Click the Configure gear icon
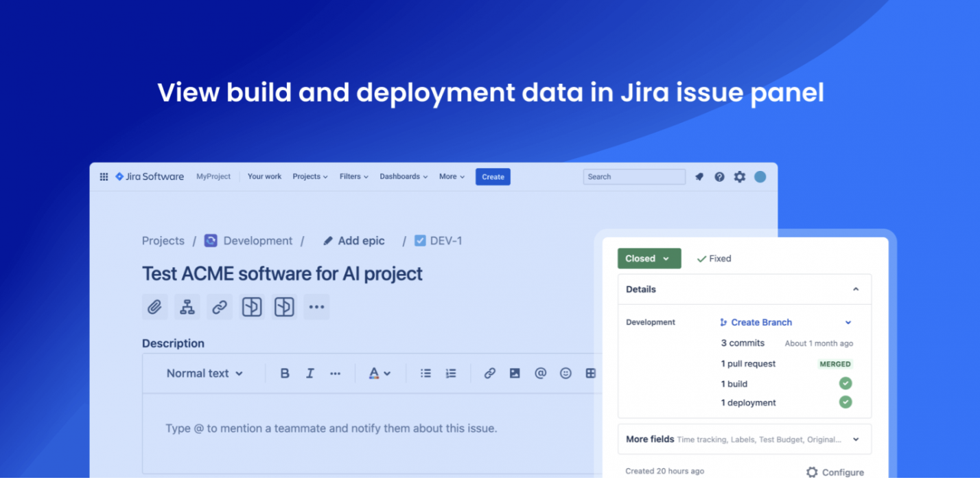980x482 pixels. 812,472
